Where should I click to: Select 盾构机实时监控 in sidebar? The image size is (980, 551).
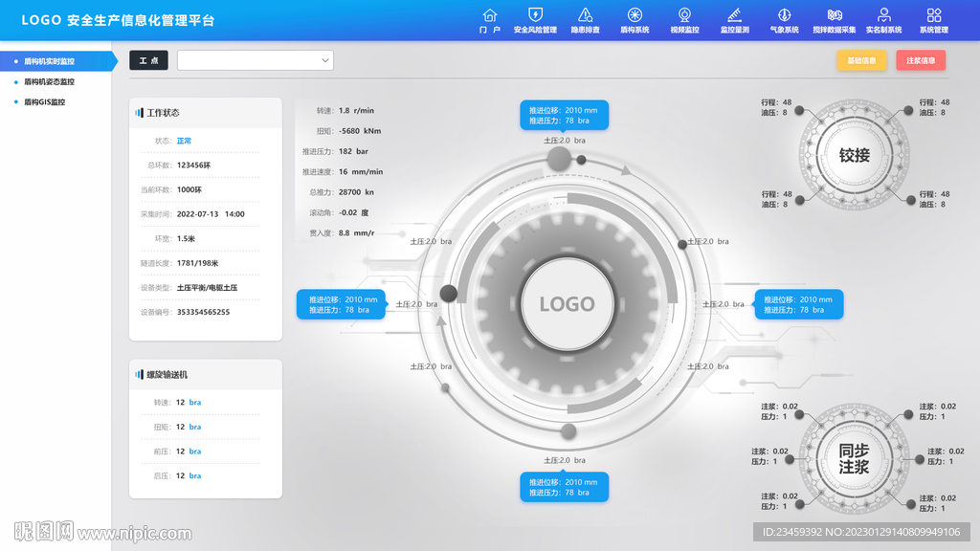56,61
